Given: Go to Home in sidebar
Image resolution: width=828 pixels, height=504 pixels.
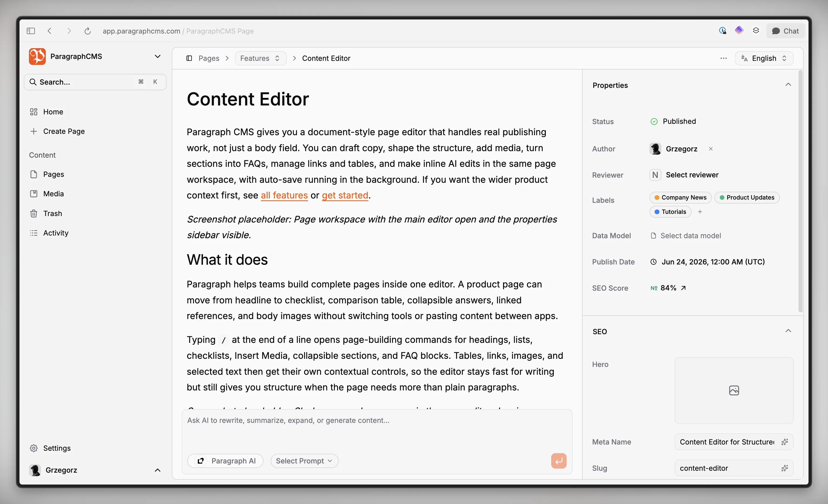Looking at the screenshot, I should (x=53, y=112).
